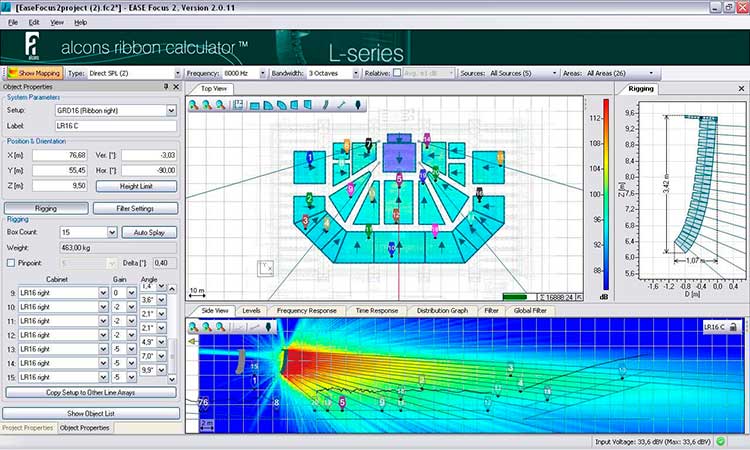
Task: Click the dB color scale bar
Action: pyautogui.click(x=606, y=195)
